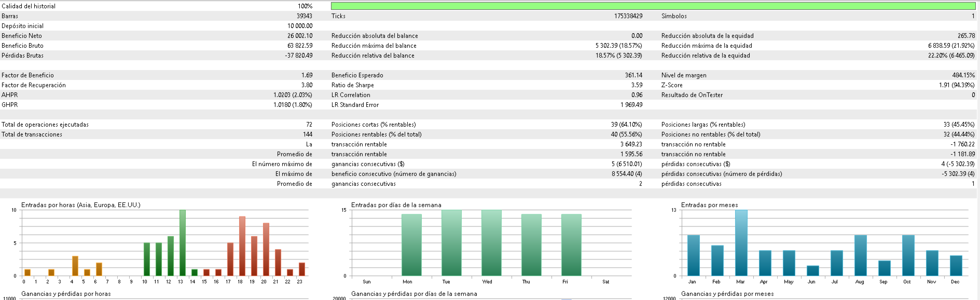Viewport: 980px width, 300px height.
Task: Click the Entradas por meses chart title
Action: (709, 205)
